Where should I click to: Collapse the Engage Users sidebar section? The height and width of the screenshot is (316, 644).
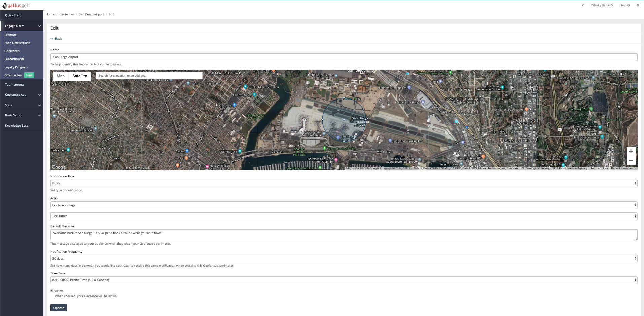(22, 26)
